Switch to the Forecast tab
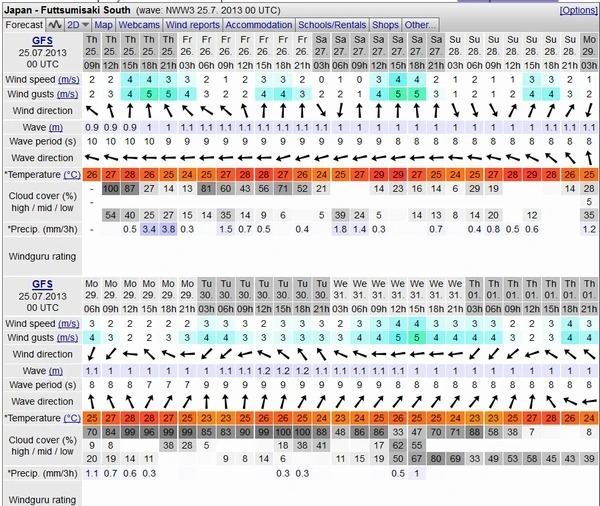This screenshot has height=506, width=600. point(23,24)
